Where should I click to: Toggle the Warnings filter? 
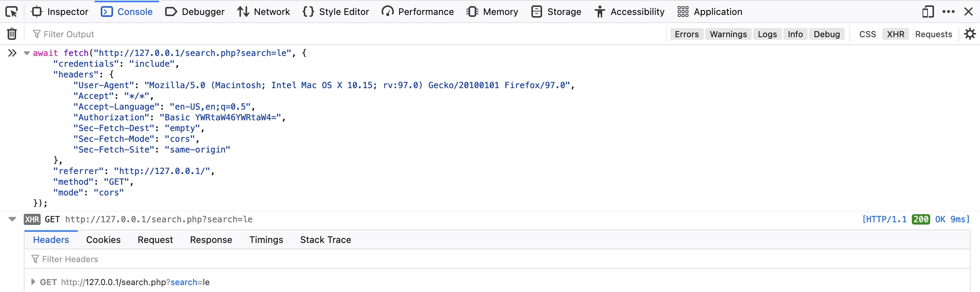728,34
